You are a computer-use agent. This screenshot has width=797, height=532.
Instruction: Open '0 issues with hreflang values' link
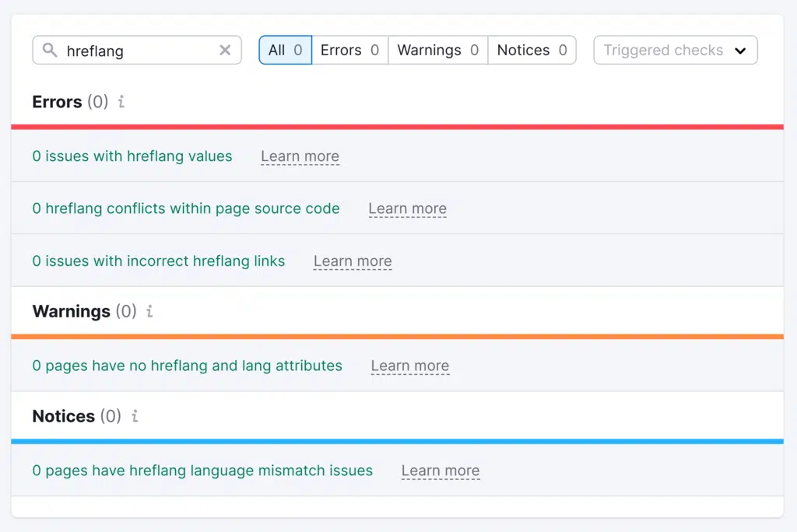tap(132, 156)
